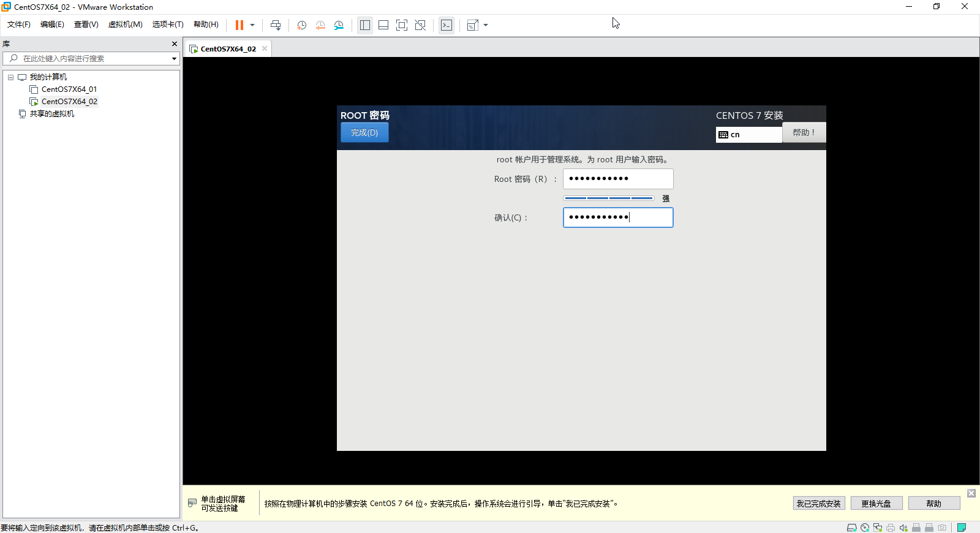Click the 我已完成安装 button
This screenshot has height=533, width=980.
[819, 504]
